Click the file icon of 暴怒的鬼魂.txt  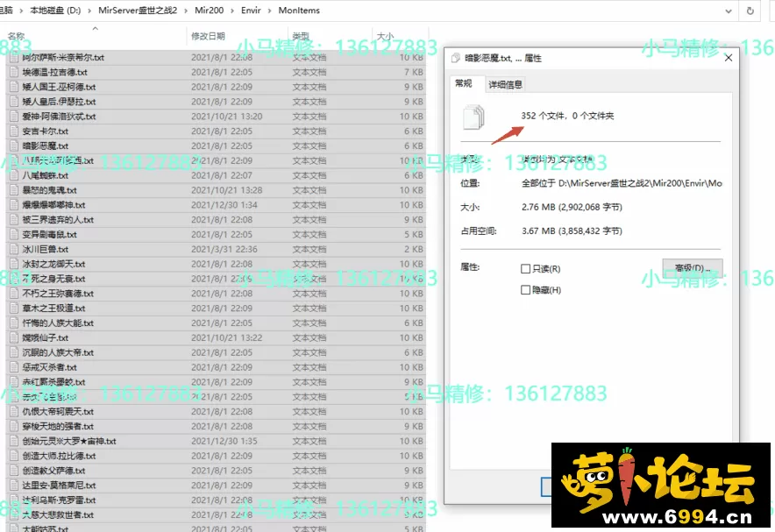pos(14,191)
